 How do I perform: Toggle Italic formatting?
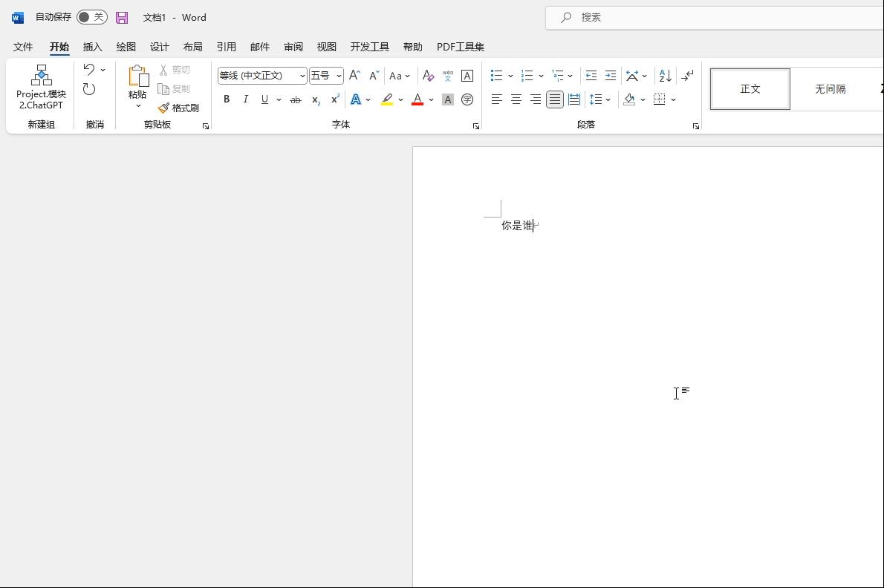tap(246, 99)
